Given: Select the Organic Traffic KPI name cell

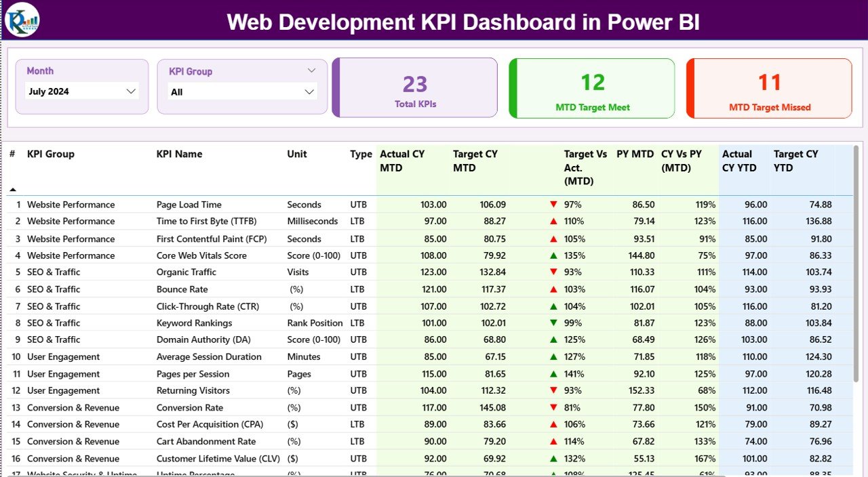Looking at the screenshot, I should pyautogui.click(x=186, y=272).
